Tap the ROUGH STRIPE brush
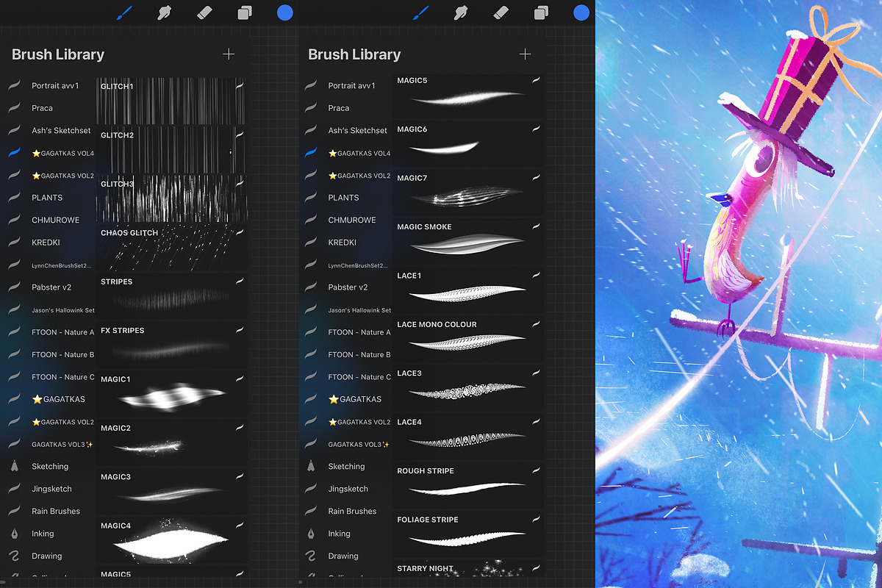This screenshot has width=882, height=588. pyautogui.click(x=468, y=485)
